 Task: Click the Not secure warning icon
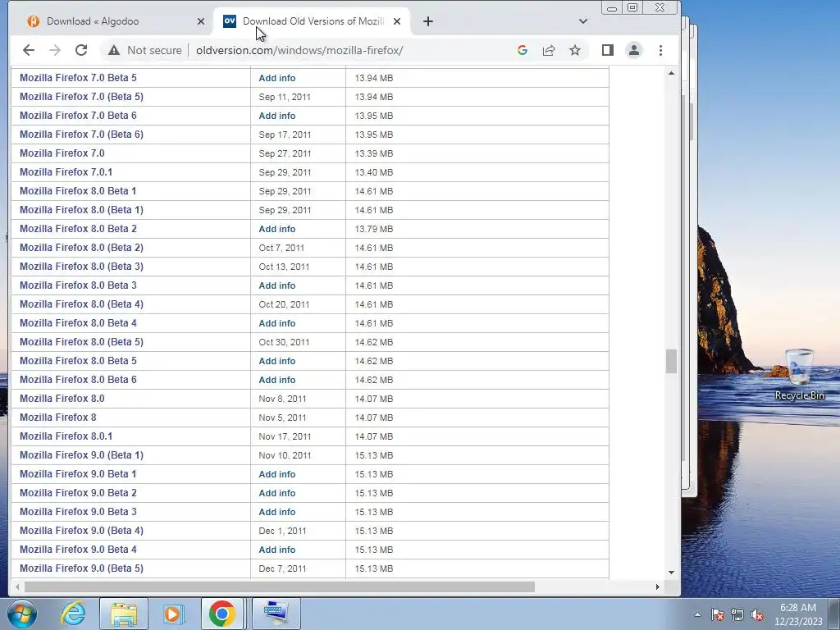pyautogui.click(x=113, y=50)
